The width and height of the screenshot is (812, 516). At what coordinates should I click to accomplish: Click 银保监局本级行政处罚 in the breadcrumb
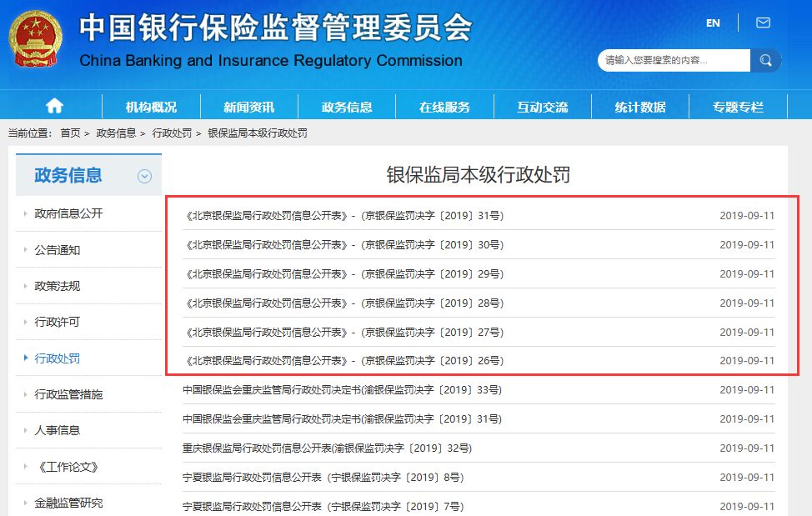click(258, 133)
